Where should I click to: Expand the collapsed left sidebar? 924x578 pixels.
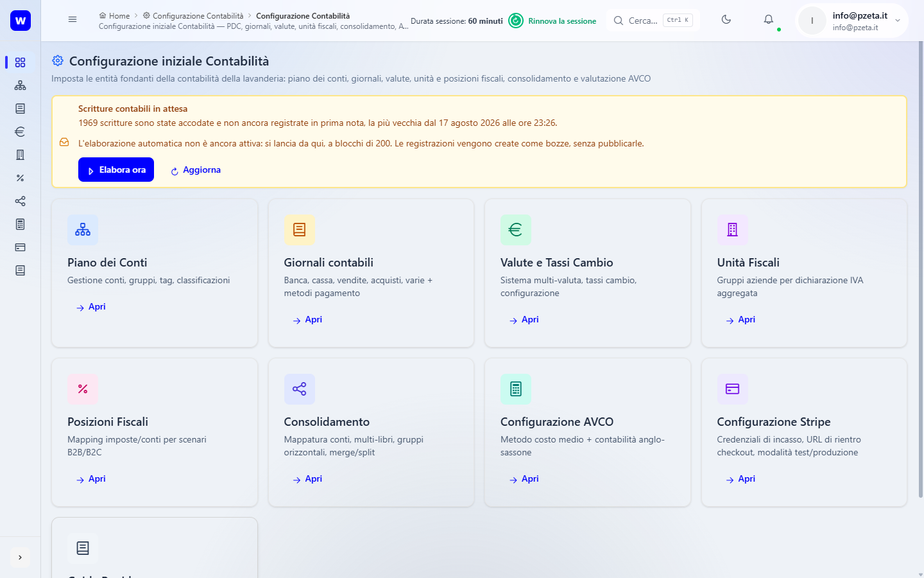pos(20,557)
